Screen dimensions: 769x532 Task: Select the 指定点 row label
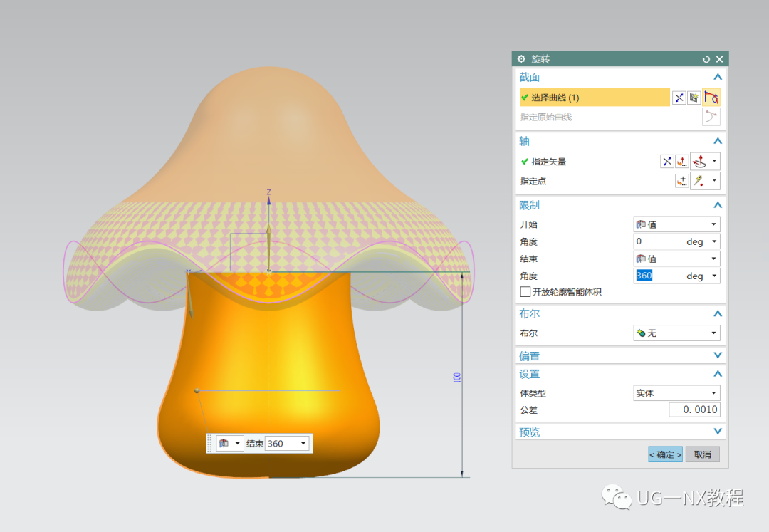533,181
